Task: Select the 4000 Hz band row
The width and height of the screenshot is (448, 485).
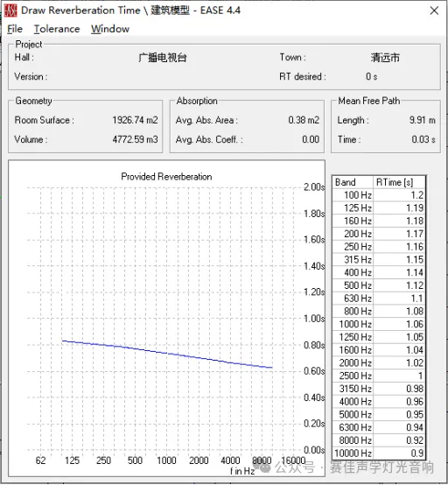Action: click(379, 402)
